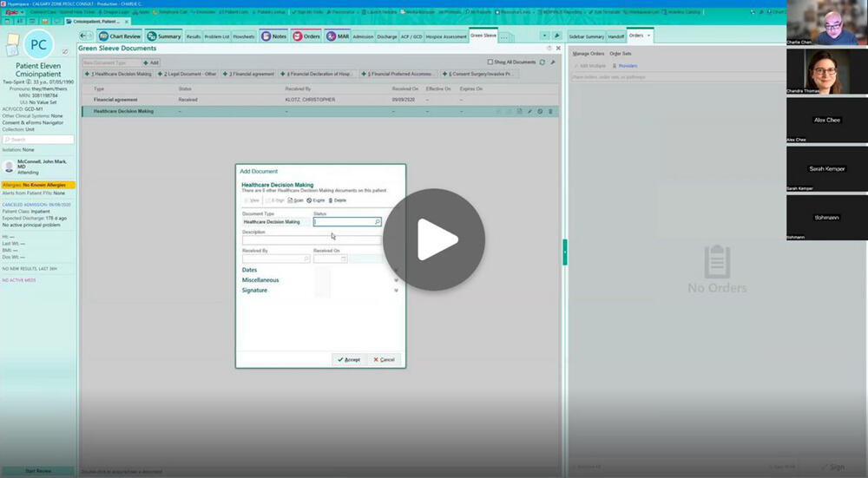The image size is (868, 478).
Task: Open the MAR tab
Action: click(x=338, y=36)
